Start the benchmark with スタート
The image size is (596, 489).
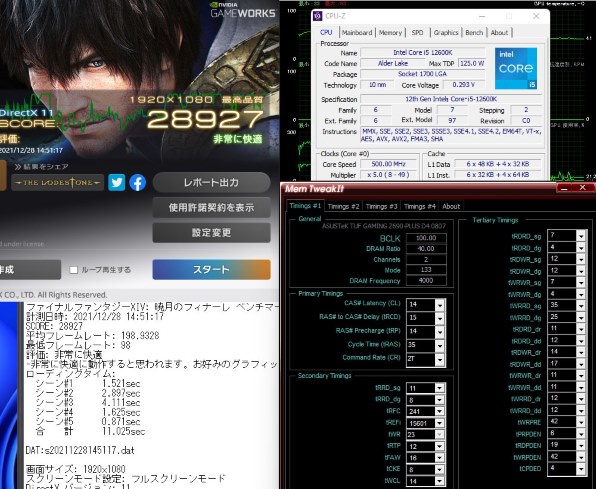tap(211, 270)
